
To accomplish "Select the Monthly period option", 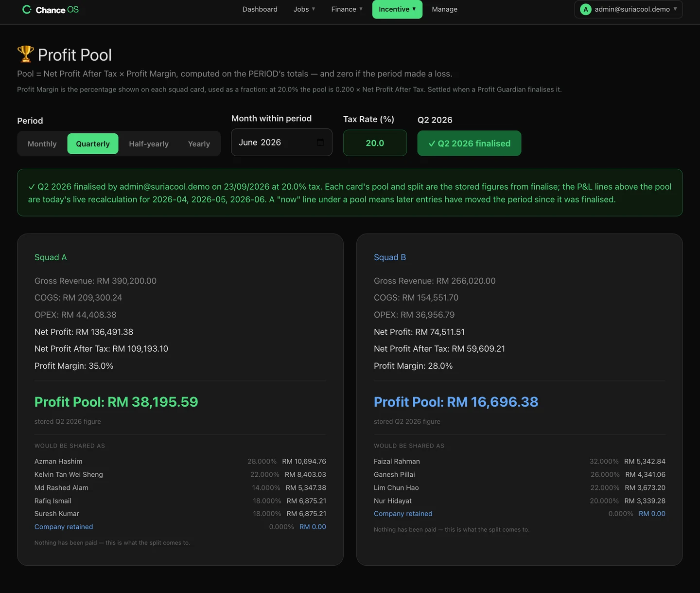I will [x=42, y=144].
